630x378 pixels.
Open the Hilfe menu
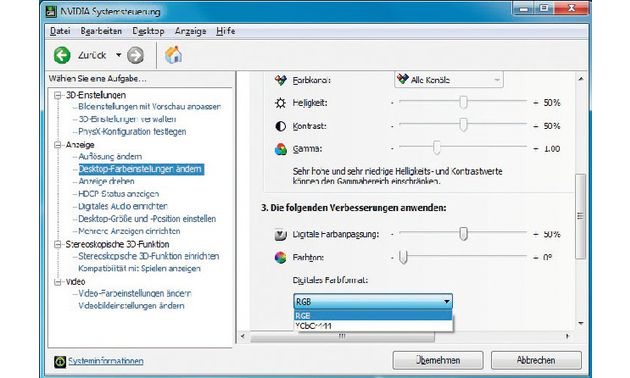(x=225, y=31)
